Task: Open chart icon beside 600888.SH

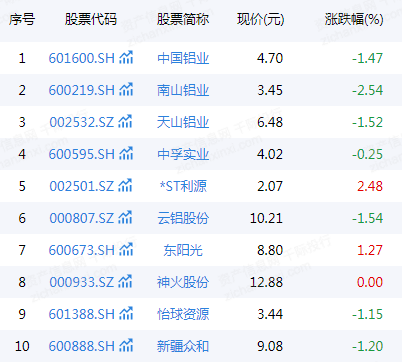Action: 126,346
